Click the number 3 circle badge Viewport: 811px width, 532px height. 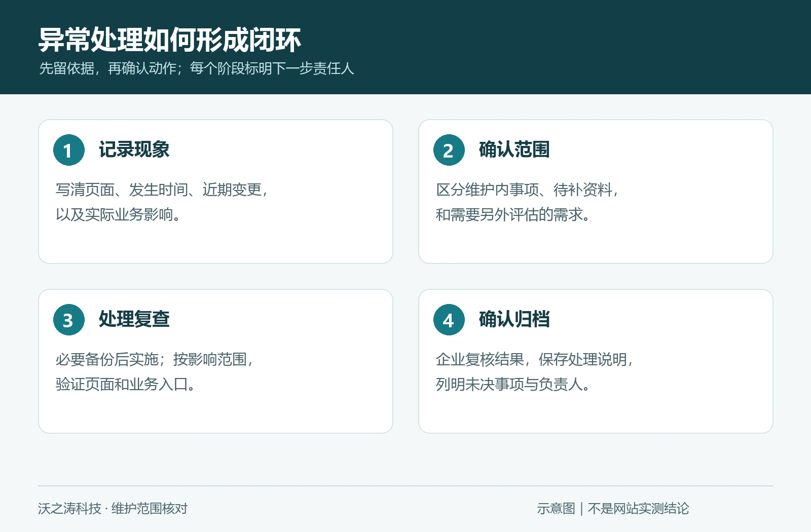tap(69, 320)
